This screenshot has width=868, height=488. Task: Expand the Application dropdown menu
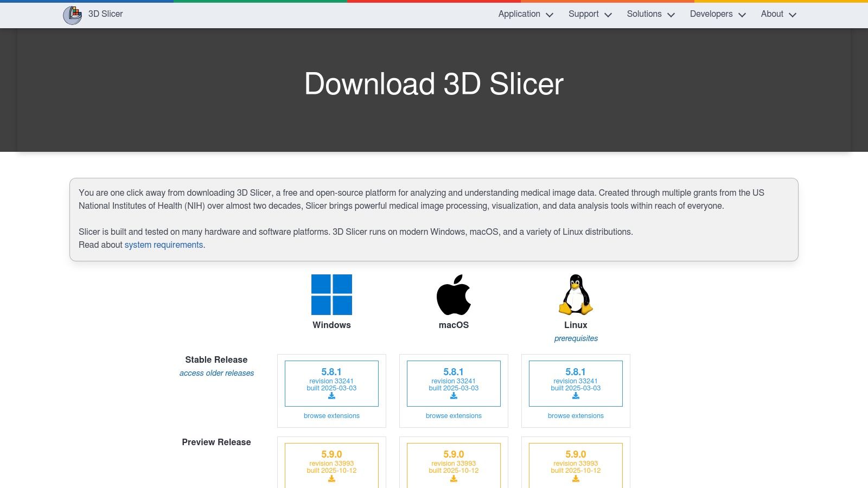525,15
